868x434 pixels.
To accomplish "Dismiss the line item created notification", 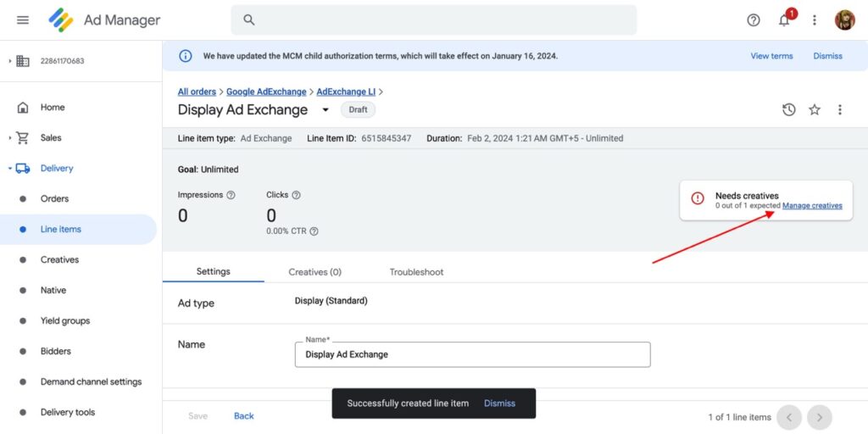I will [499, 403].
